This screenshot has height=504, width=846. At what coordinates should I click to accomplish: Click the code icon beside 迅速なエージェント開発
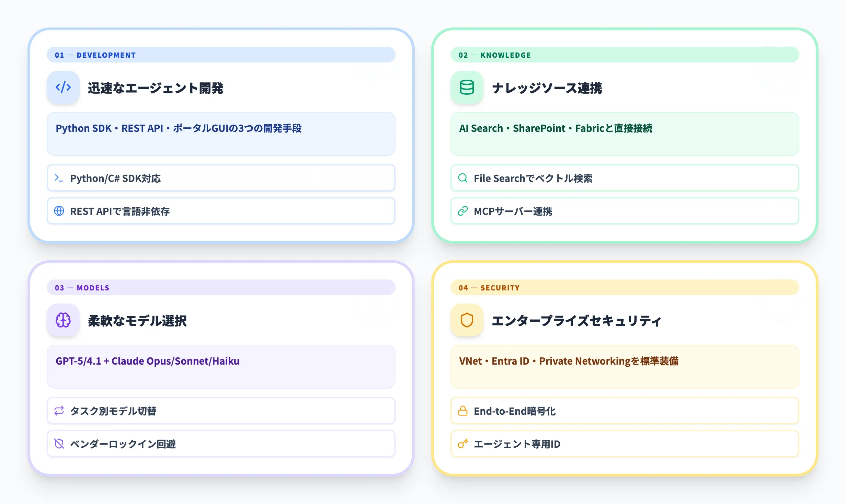(x=63, y=88)
